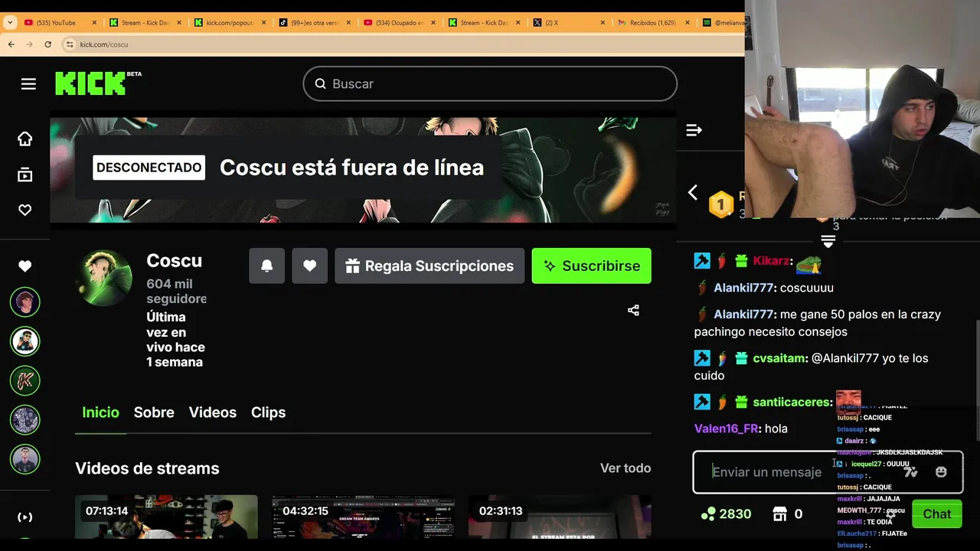Go to Home via sidebar house icon
The width and height of the screenshot is (980, 551).
click(25, 139)
